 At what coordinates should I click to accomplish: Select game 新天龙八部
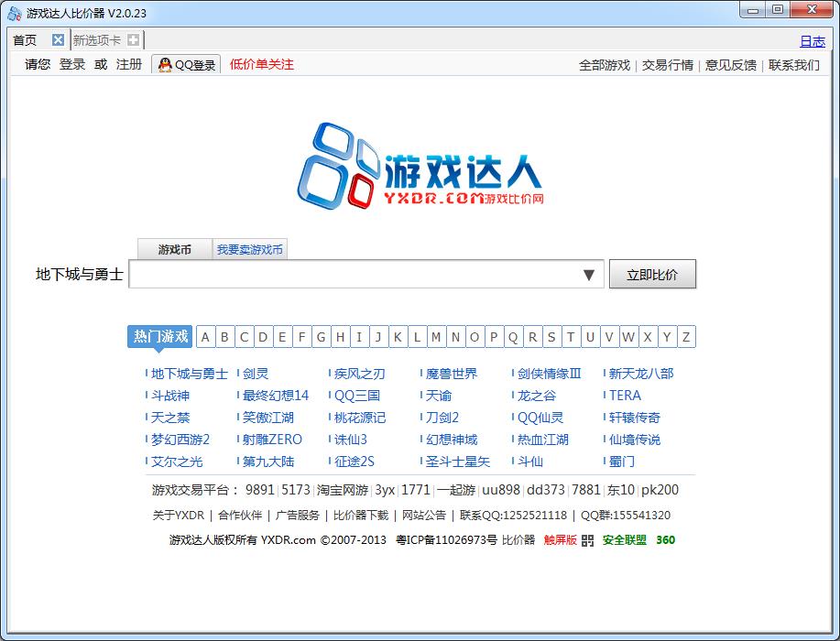click(641, 374)
